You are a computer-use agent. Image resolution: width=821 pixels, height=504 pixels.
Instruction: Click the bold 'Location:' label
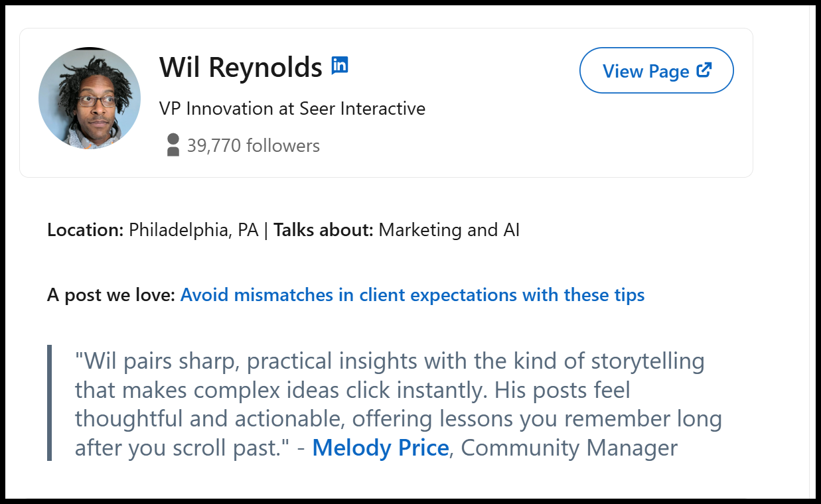click(x=86, y=230)
